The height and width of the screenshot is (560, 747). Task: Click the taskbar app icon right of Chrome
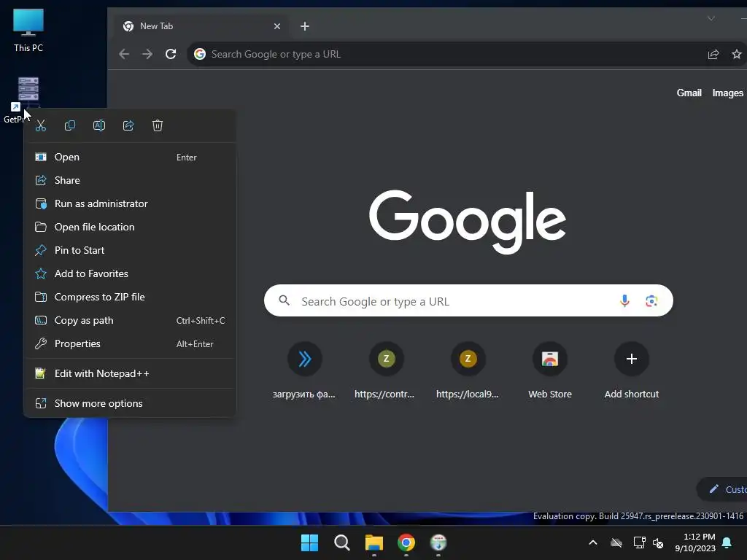[438, 542]
